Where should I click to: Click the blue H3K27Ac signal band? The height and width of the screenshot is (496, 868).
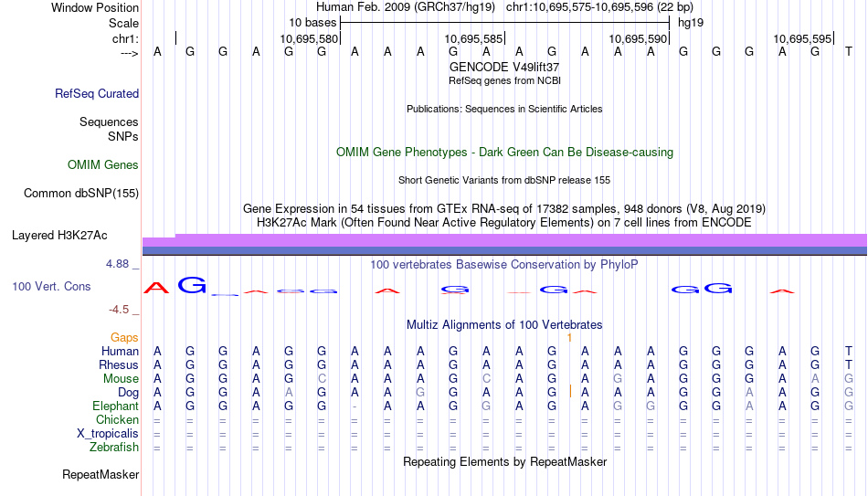pos(504,251)
